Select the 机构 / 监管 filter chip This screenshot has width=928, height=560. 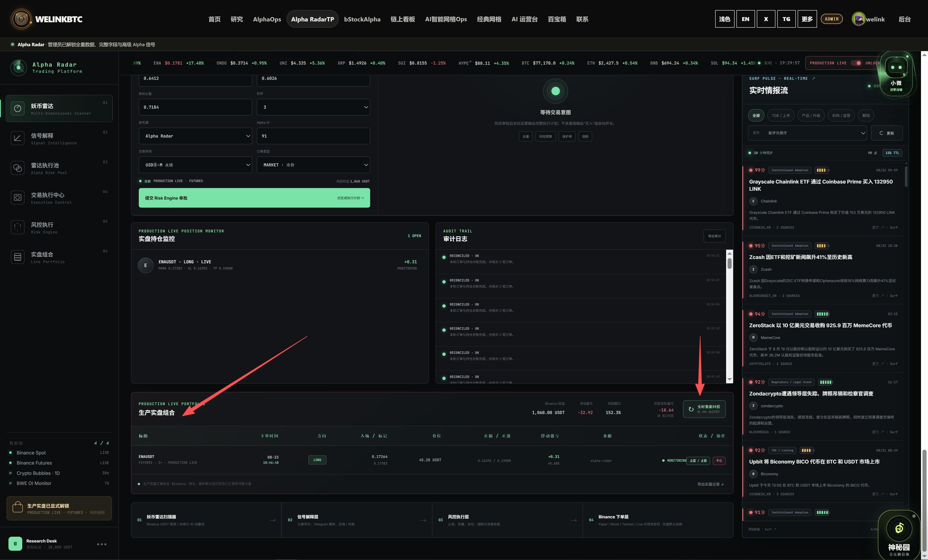[x=841, y=116]
